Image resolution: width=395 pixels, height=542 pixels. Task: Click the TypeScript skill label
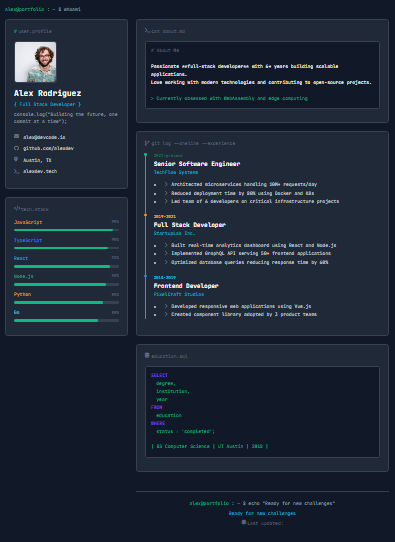28,240
